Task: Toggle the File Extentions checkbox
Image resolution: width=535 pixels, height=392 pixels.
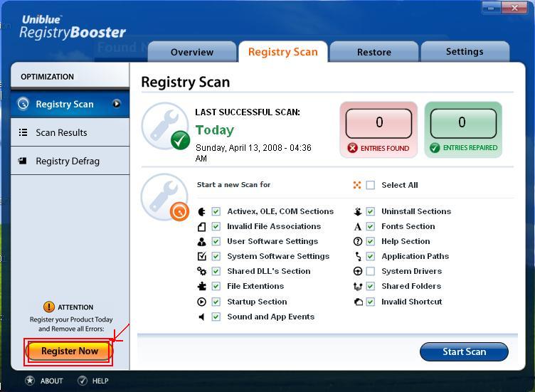Action: pyautogui.click(x=216, y=286)
